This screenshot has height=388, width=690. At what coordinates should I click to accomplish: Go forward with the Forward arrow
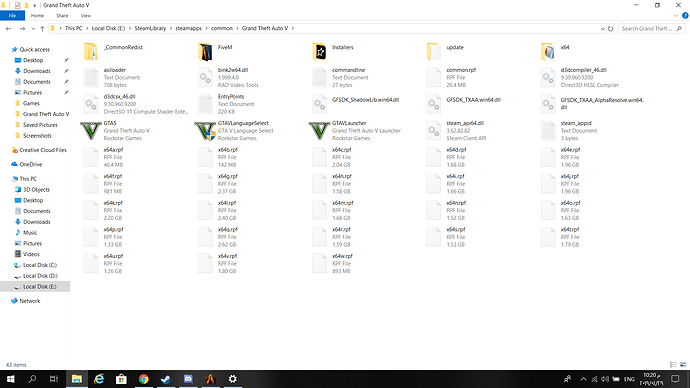click(x=22, y=29)
